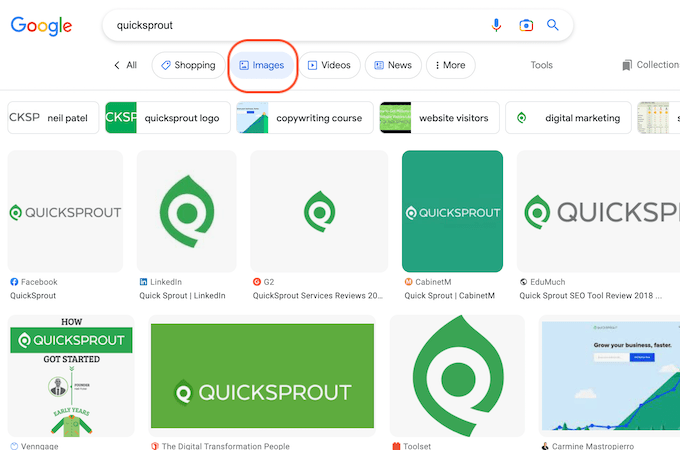Click the EduMuch source favicon
This screenshot has height=450, width=680.
tap(523, 282)
